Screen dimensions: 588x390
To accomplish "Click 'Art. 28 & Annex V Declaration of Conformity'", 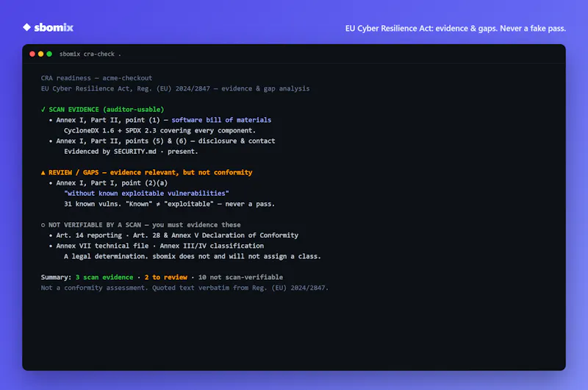I will point(215,235).
